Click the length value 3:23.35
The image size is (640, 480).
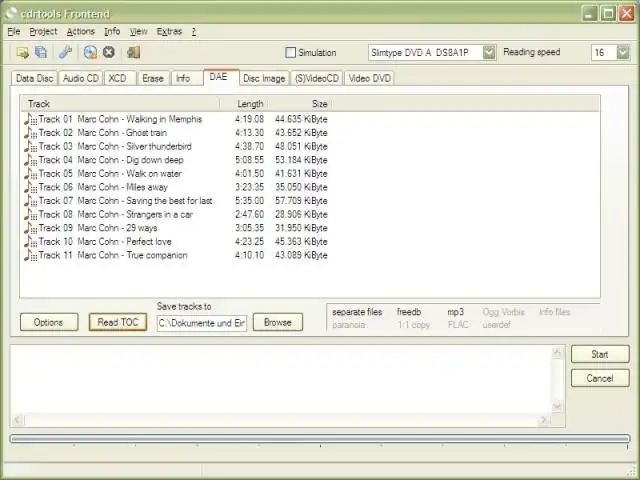(249, 187)
